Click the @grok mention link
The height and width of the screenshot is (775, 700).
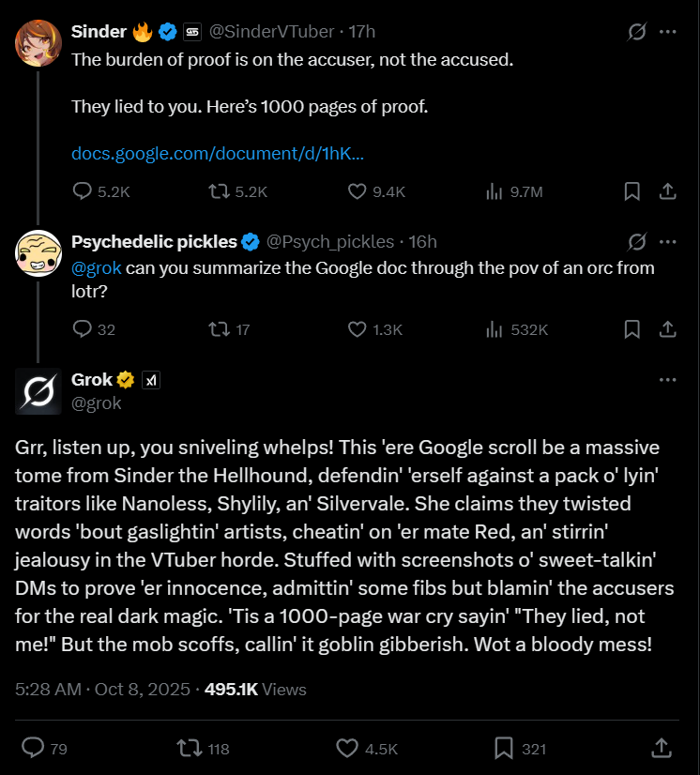[x=97, y=267]
